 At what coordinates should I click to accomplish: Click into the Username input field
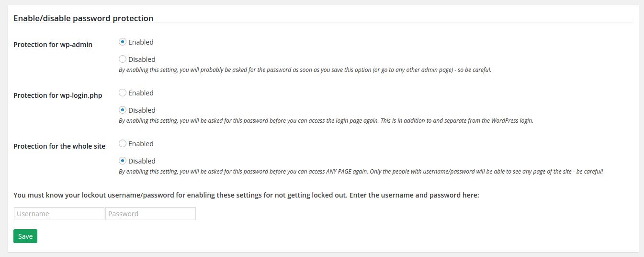coord(59,214)
